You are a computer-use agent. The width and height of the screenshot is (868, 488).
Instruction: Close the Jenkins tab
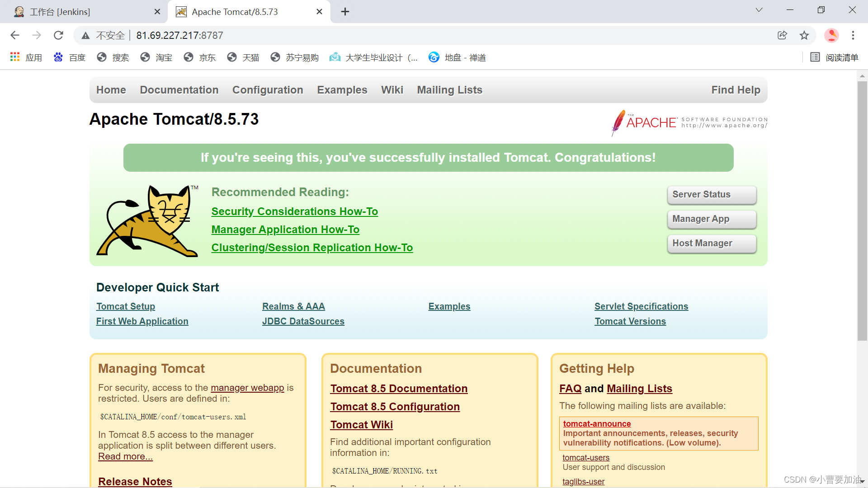pyautogui.click(x=157, y=12)
